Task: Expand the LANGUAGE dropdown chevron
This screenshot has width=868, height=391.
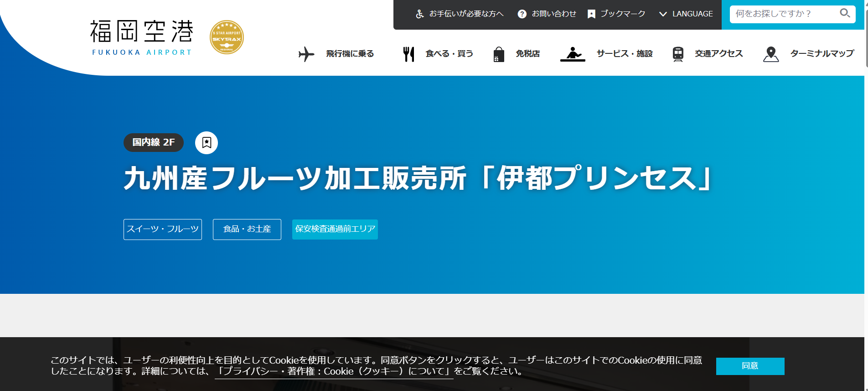Action: click(x=663, y=14)
